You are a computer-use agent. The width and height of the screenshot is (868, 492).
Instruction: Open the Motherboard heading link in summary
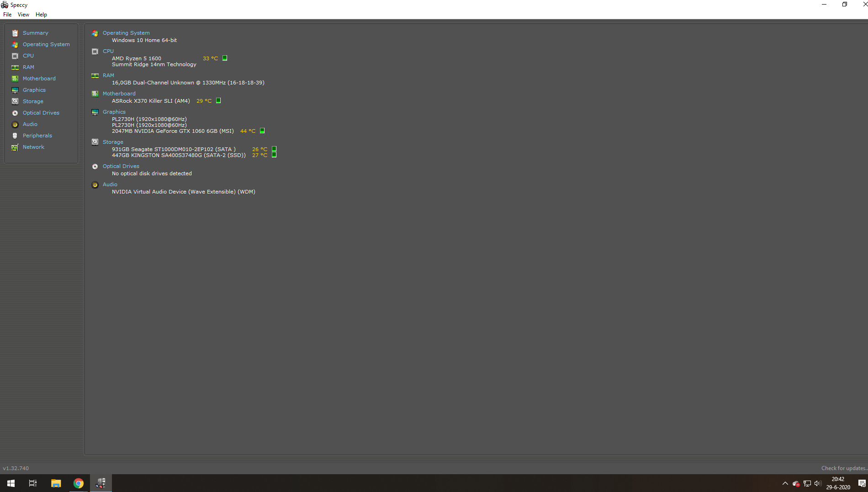(119, 94)
